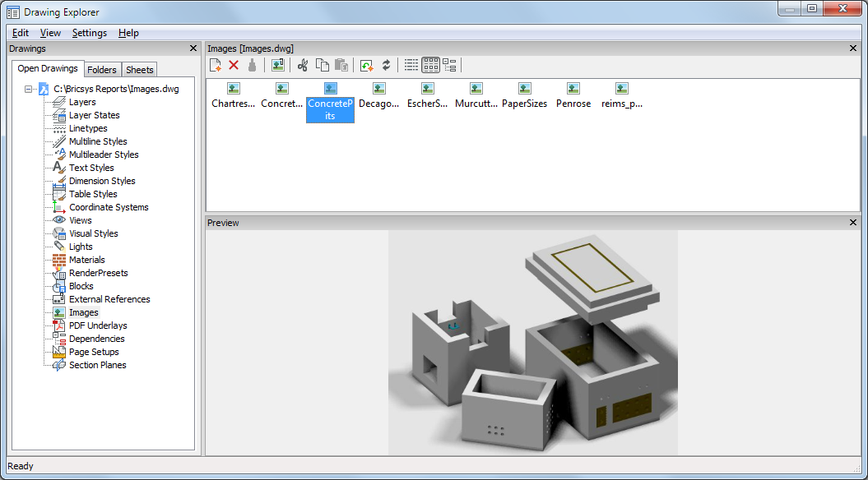The width and height of the screenshot is (868, 480).
Task: Select Layer States in the tree
Action: (x=94, y=115)
